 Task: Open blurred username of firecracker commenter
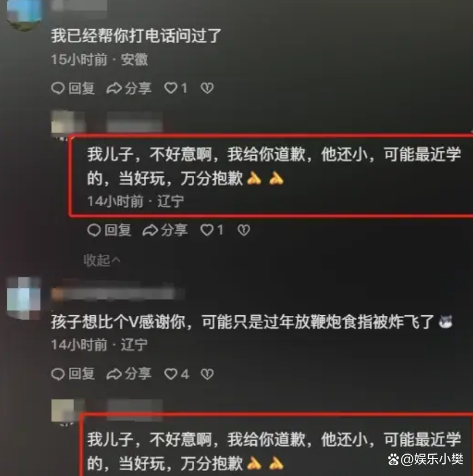click(x=118, y=294)
